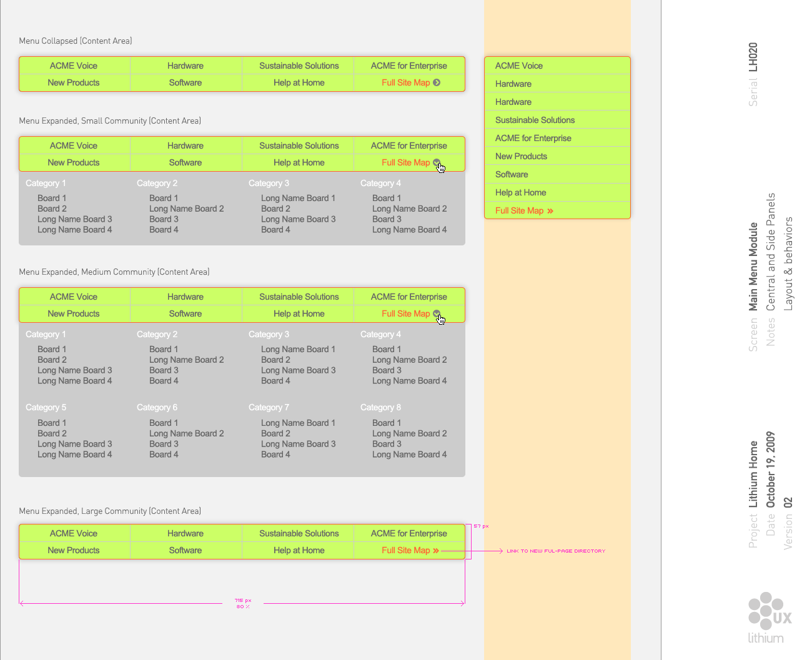
Task: Select Category 3 heading in medium community menu
Action: (x=269, y=334)
